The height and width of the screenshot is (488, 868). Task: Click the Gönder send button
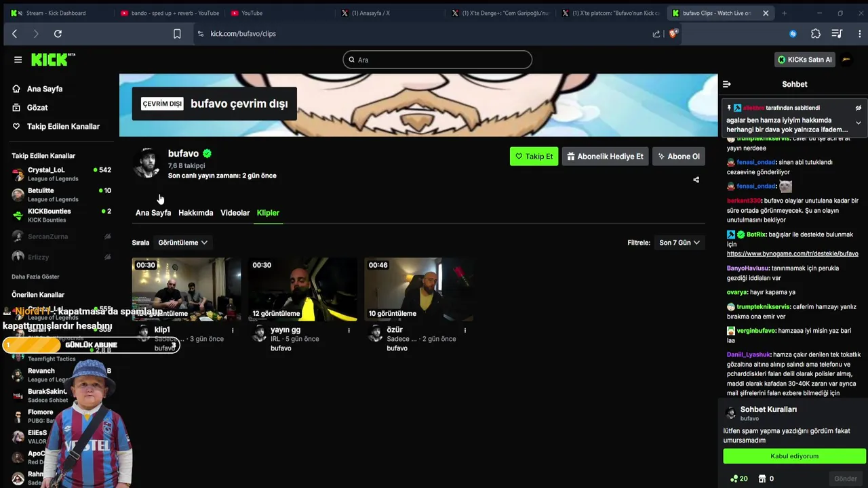click(846, 479)
